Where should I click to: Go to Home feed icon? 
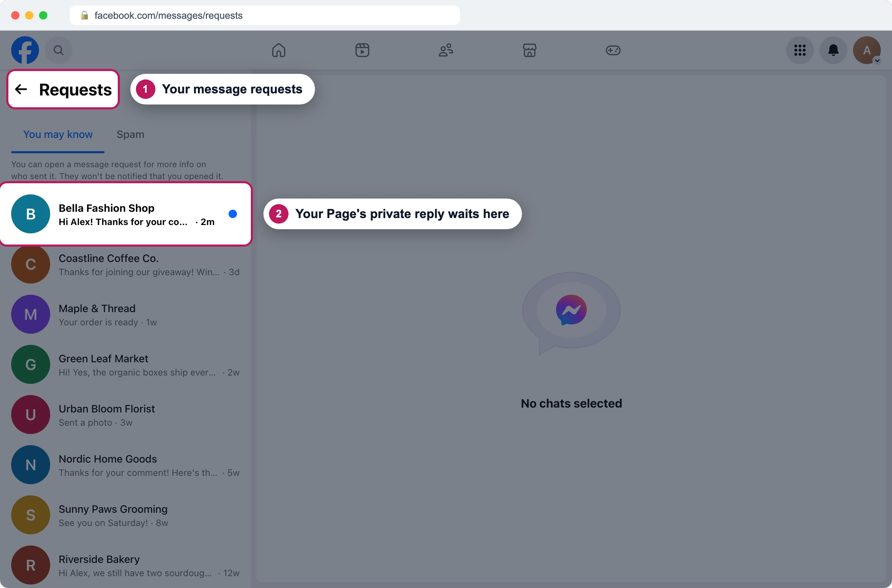click(279, 50)
